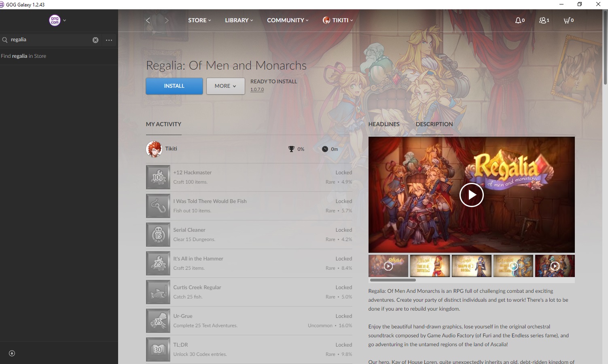The image size is (608, 364).
Task: Open the COMMUNITY menu
Action: pyautogui.click(x=288, y=20)
